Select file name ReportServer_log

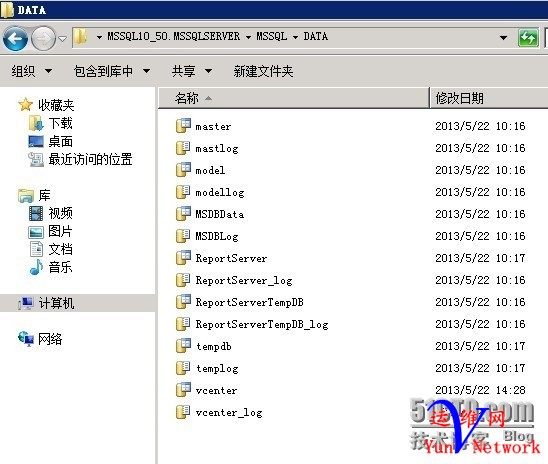click(x=244, y=281)
